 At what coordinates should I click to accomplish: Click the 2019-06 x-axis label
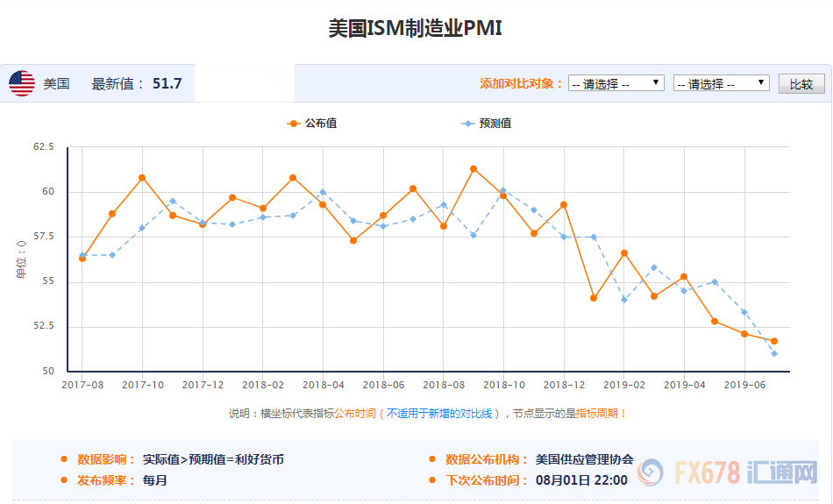[744, 385]
